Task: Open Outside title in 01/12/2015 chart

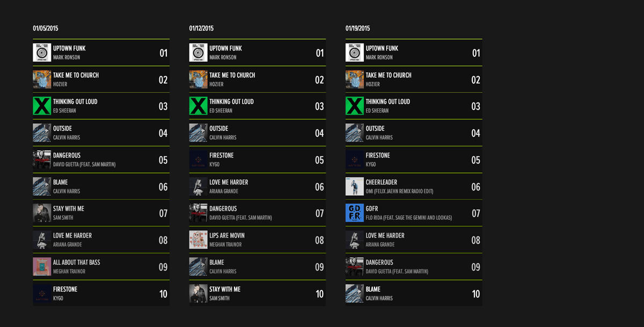Action: point(218,129)
